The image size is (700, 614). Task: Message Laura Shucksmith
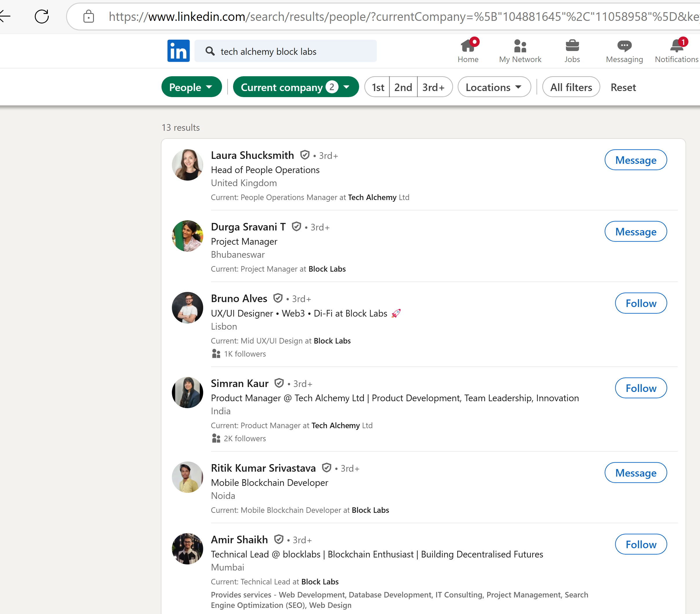[636, 160]
